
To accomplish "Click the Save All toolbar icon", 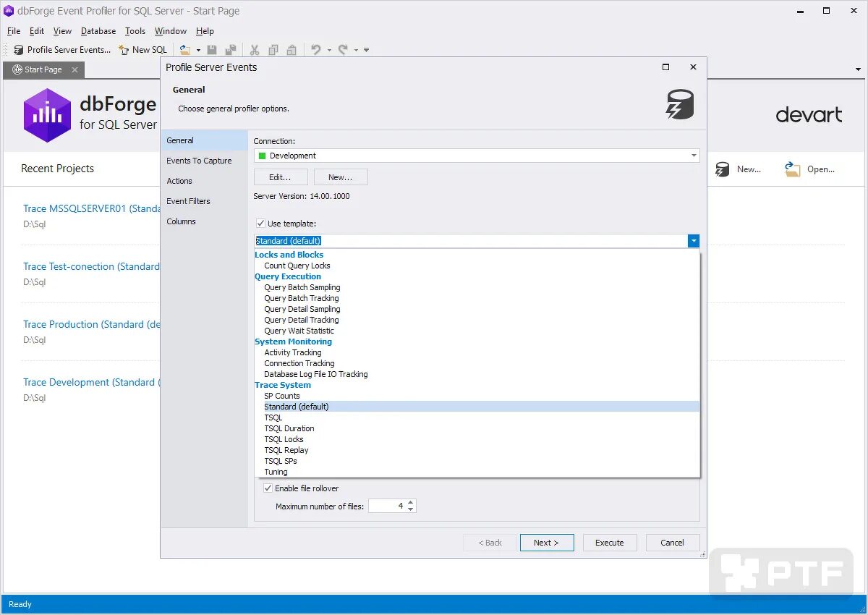I will pos(230,50).
